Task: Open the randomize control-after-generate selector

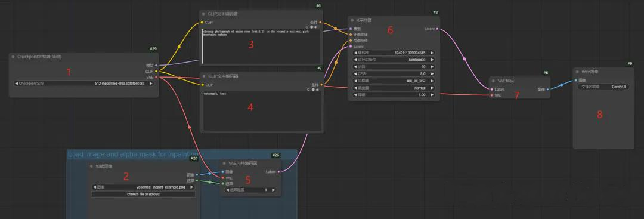Action: tap(394, 60)
